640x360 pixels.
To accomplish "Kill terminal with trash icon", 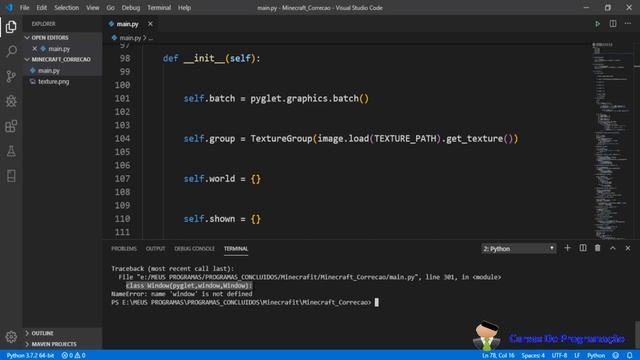I will (598, 248).
